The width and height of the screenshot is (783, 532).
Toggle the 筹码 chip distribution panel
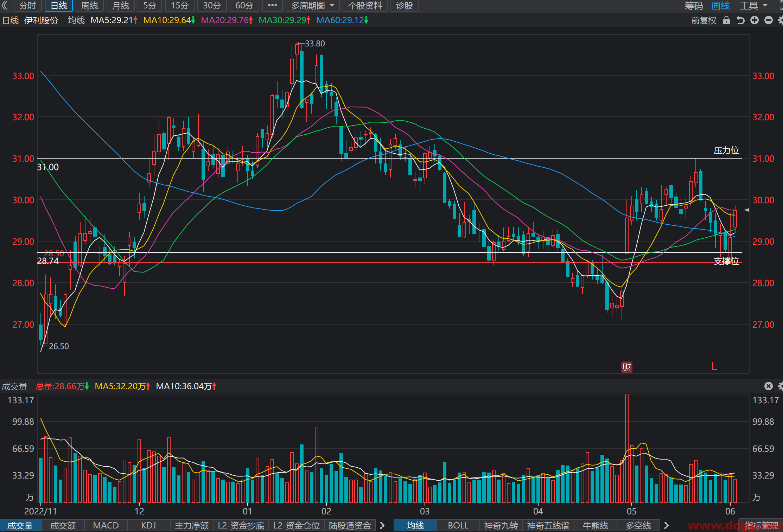(693, 6)
